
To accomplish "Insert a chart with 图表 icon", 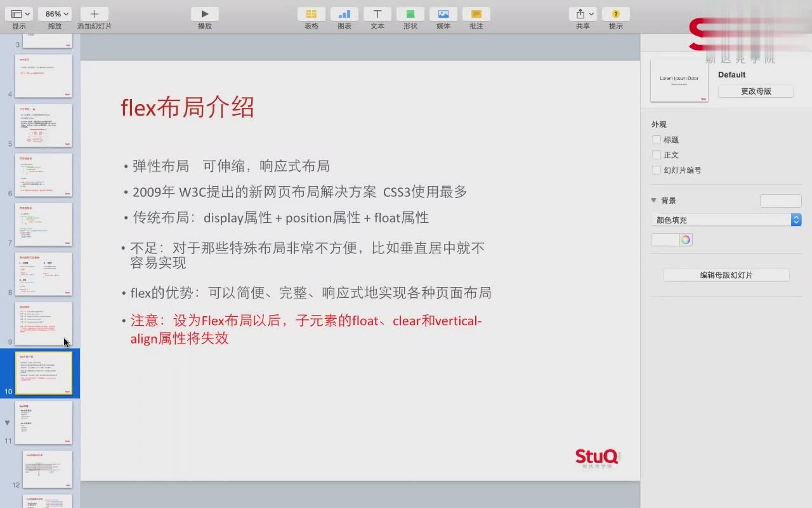I will (x=344, y=14).
